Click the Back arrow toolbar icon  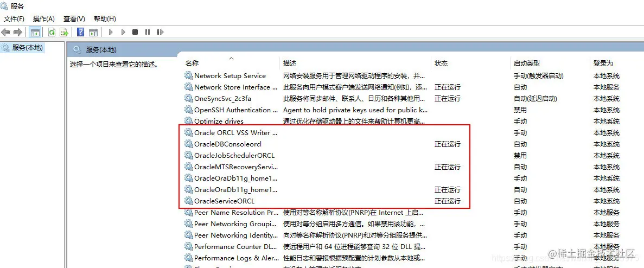click(x=6, y=32)
